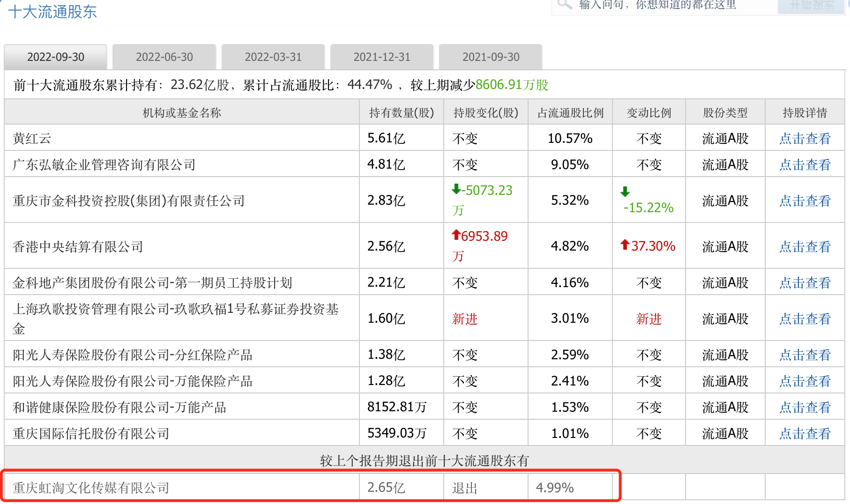Select the 机构或基金名称 column header
The width and height of the screenshot is (850, 504).
pyautogui.click(x=182, y=112)
